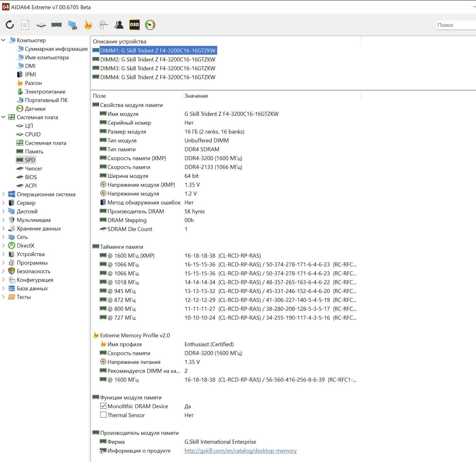Select Программы in the tree
This screenshot has height=462, width=476.
click(32, 262)
